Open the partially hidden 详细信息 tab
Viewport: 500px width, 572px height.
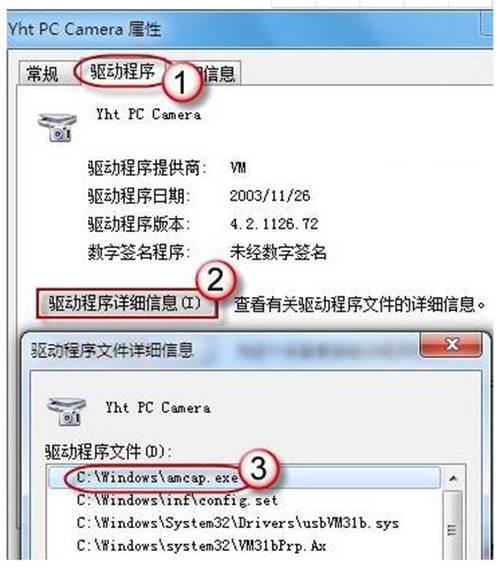(218, 74)
